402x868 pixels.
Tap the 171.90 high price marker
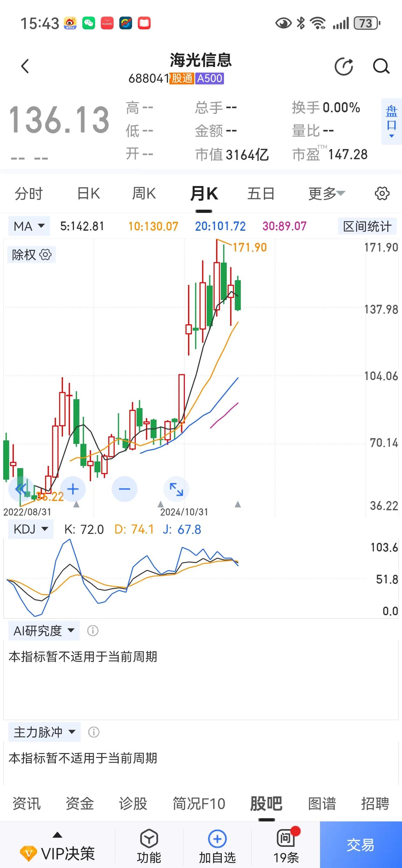tap(250, 247)
